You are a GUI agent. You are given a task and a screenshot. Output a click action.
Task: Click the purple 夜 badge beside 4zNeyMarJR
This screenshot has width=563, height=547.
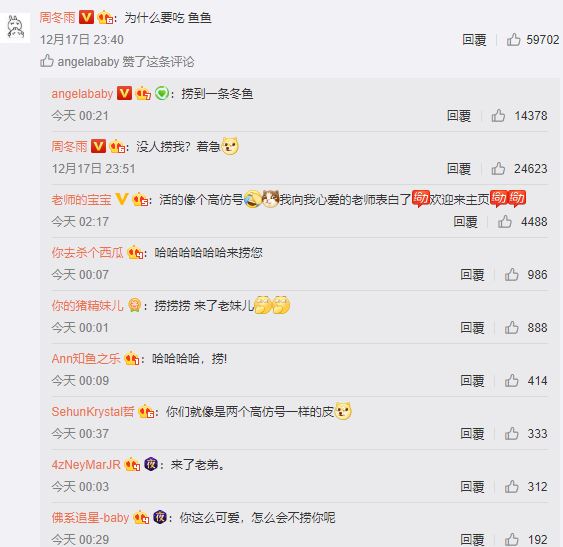[x=151, y=464]
